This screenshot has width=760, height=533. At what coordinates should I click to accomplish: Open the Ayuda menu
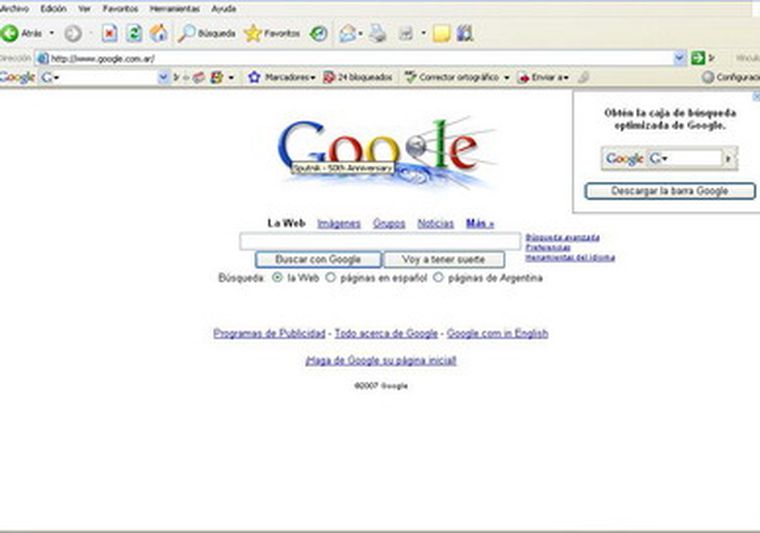[x=223, y=9]
